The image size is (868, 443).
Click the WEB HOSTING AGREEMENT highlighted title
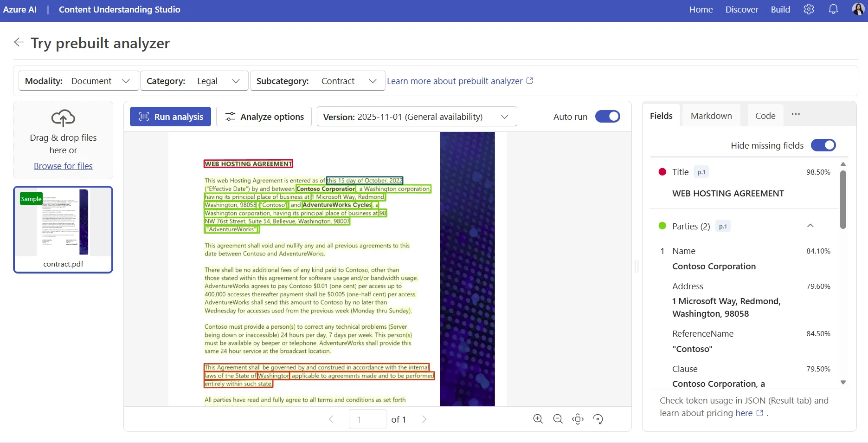248,164
